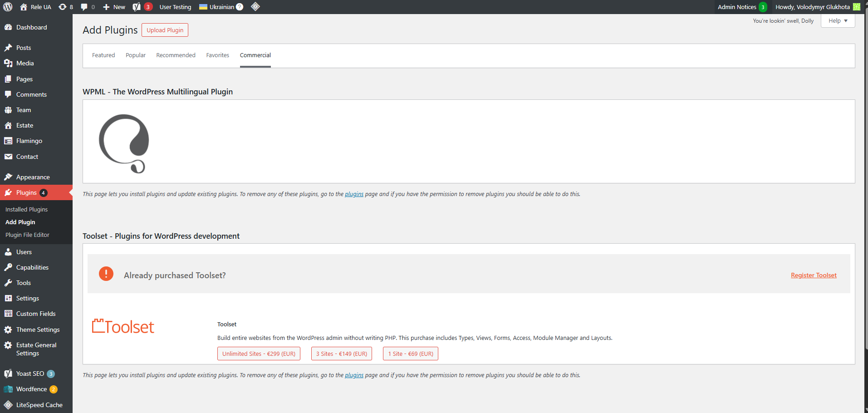Open Admin Notices in admin bar

[x=742, y=7]
